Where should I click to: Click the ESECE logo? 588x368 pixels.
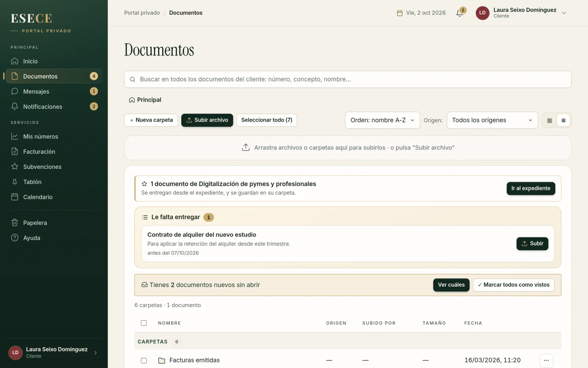pyautogui.click(x=31, y=18)
